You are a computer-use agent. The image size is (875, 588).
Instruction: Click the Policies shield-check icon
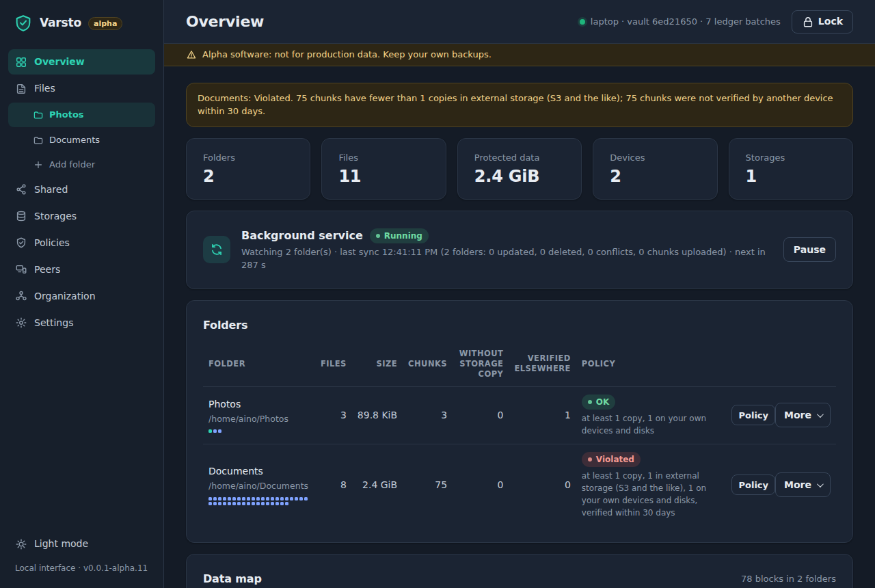[x=21, y=243]
